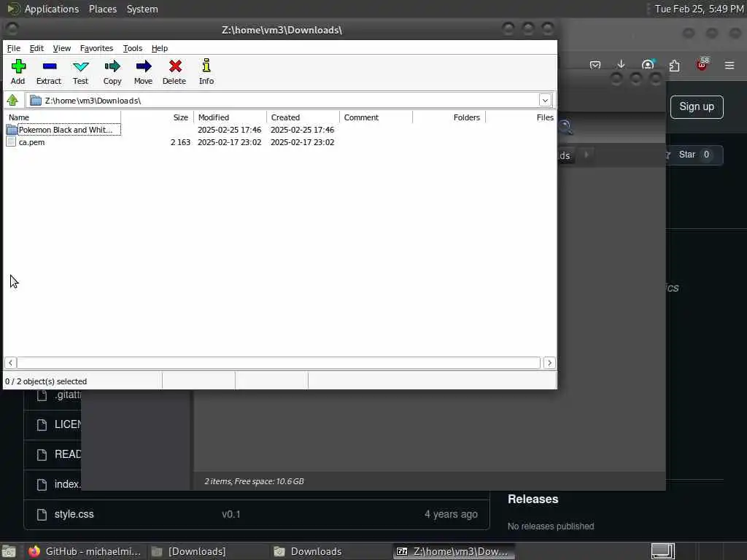
Task: Click the horizontal scrollbar left arrow
Action: [x=10, y=363]
